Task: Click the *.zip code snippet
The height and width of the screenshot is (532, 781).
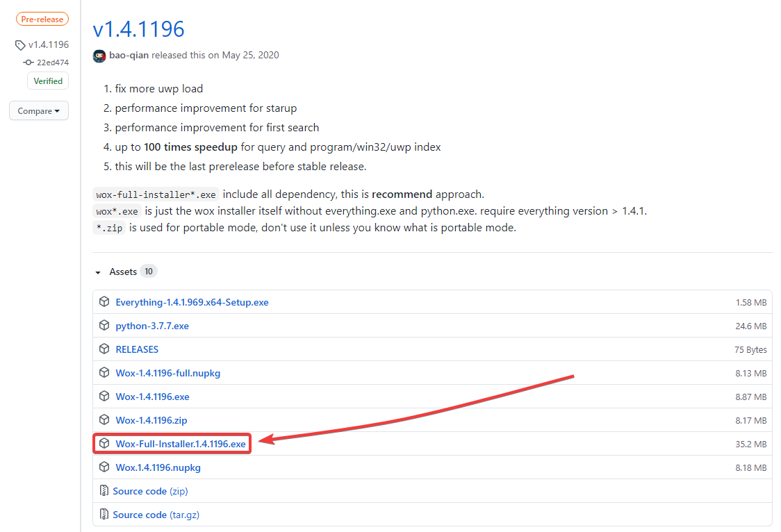Action: pyautogui.click(x=109, y=228)
